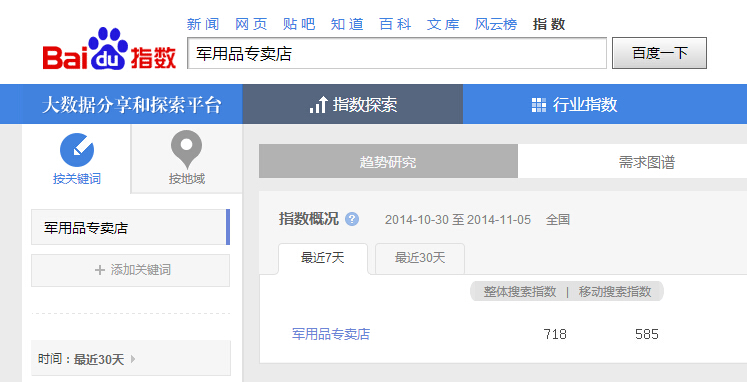Switch to the 指数探索 tab
Viewport: 747px width, 382px height.
click(353, 104)
